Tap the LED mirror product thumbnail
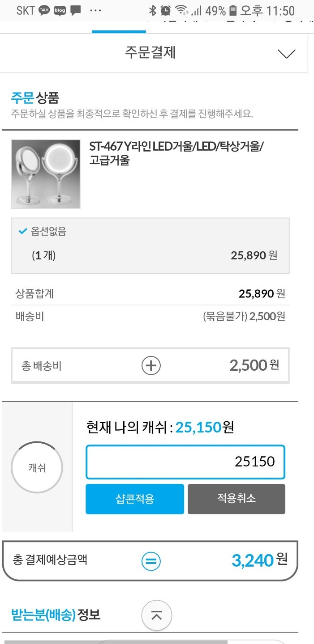 45,174
